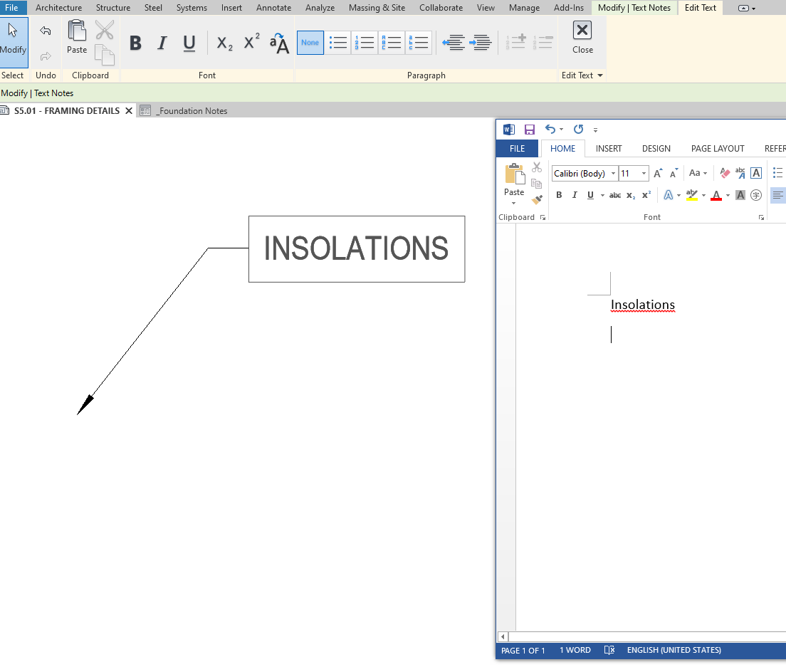
Task: Open the Edit Text panel dropdown in Revit
Action: [x=600, y=75]
